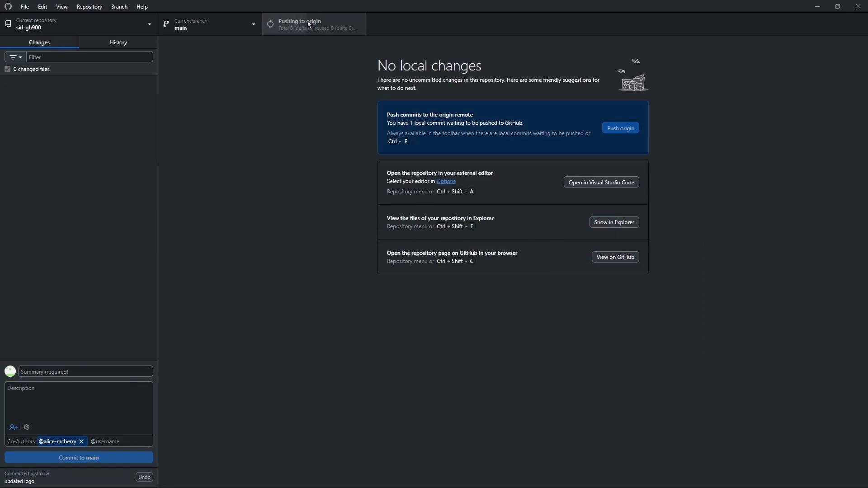This screenshot has height=488, width=868.
Task: Click the repository icon beside sid-gh900
Action: [8, 24]
